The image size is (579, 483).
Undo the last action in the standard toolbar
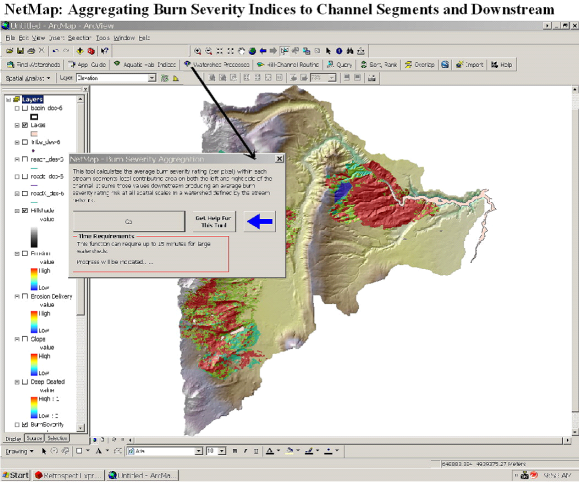tap(56, 51)
